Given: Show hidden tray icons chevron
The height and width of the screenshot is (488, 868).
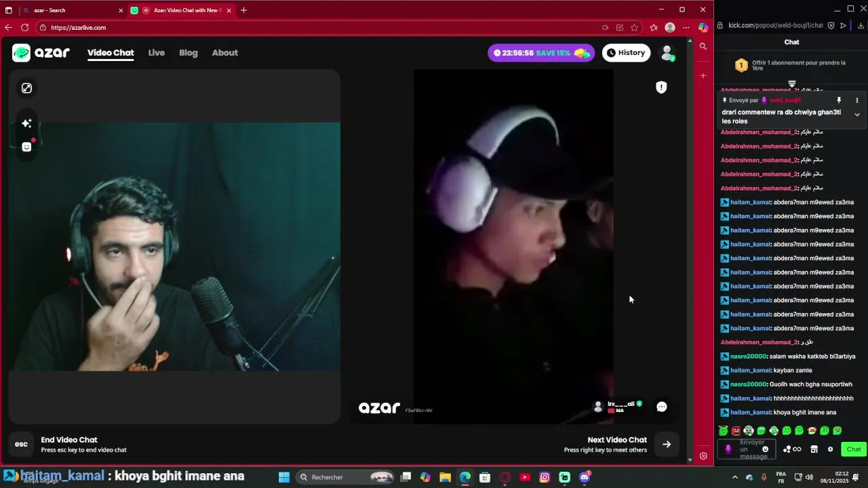Looking at the screenshot, I should 735,477.
